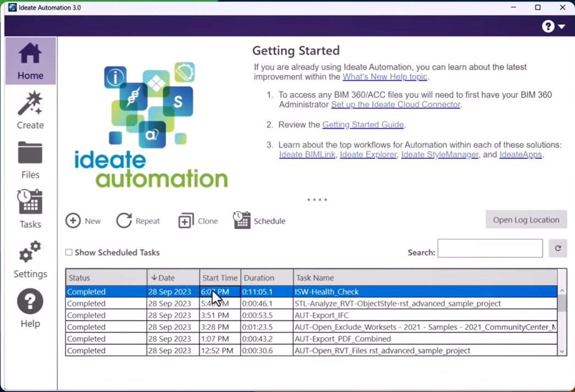
Task: Click the 3:51 PM start time cell
Action: (220, 315)
